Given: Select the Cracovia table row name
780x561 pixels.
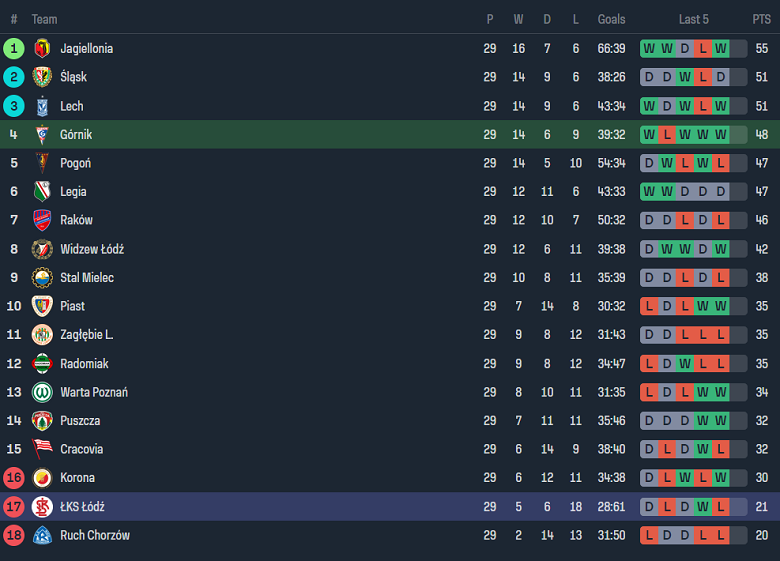Looking at the screenshot, I should [82, 449].
